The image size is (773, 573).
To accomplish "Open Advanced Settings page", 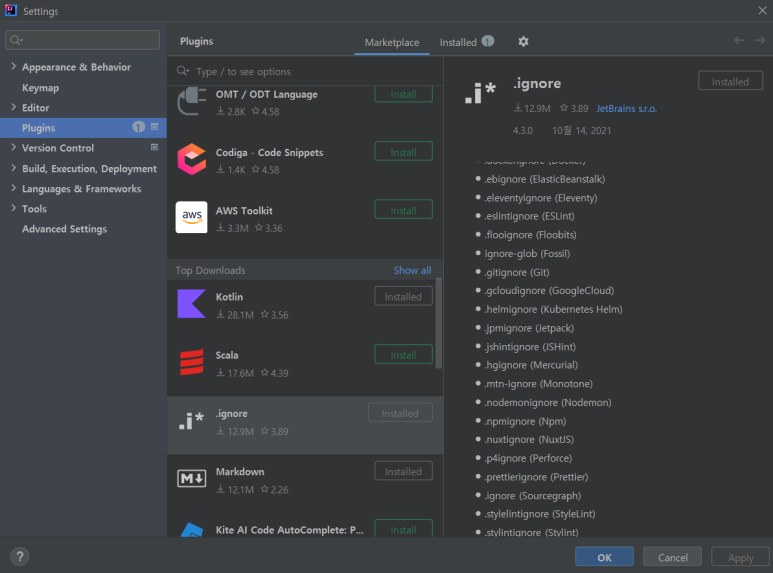I will point(64,229).
